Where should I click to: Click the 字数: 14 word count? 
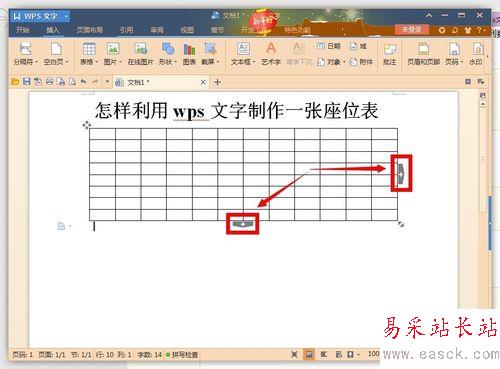click(149, 355)
